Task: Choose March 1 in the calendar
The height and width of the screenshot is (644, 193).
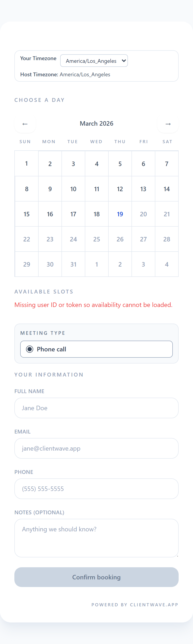Action: tap(26, 164)
